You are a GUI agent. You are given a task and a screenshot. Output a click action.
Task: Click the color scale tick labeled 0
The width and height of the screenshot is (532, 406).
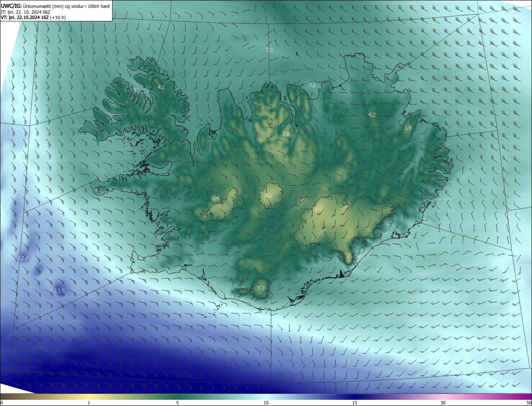2,403
